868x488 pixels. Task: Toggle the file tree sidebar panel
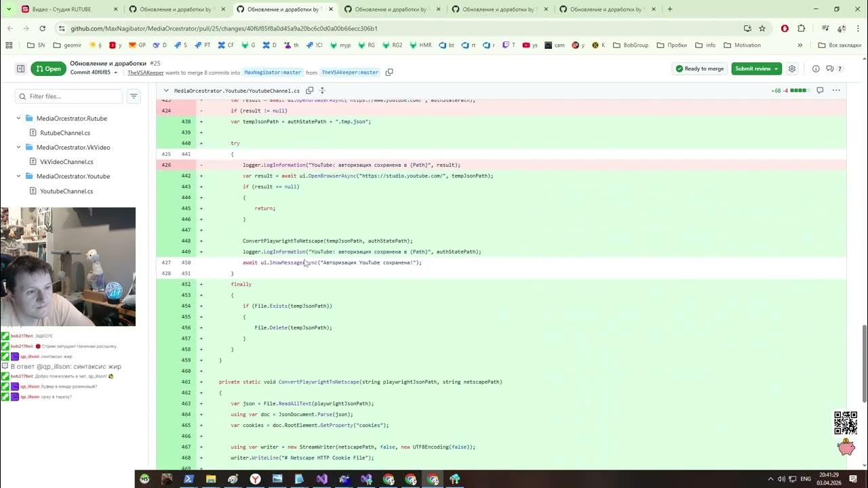click(20, 68)
